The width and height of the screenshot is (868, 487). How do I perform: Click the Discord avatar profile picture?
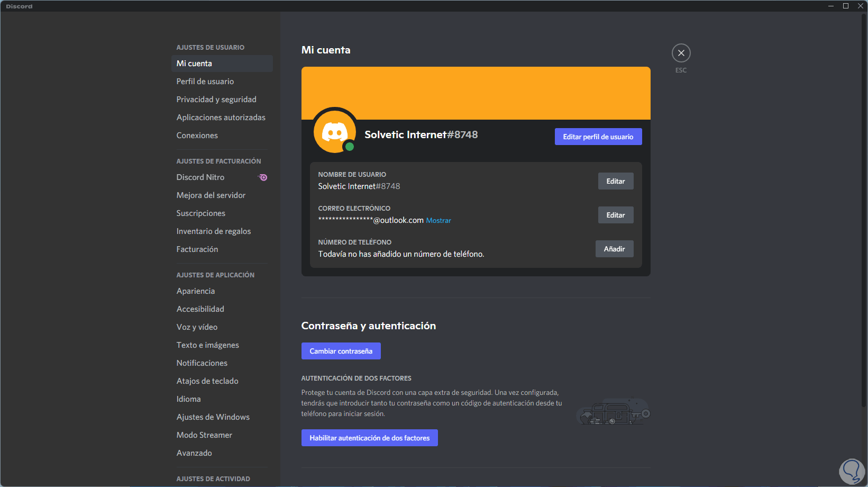[335, 131]
